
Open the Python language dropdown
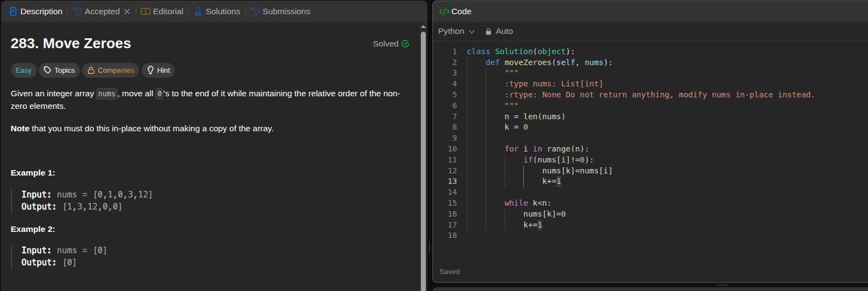[x=456, y=31]
